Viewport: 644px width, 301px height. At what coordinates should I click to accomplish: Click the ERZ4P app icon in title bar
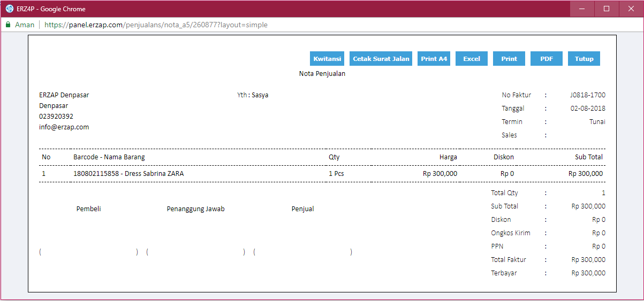(x=9, y=9)
